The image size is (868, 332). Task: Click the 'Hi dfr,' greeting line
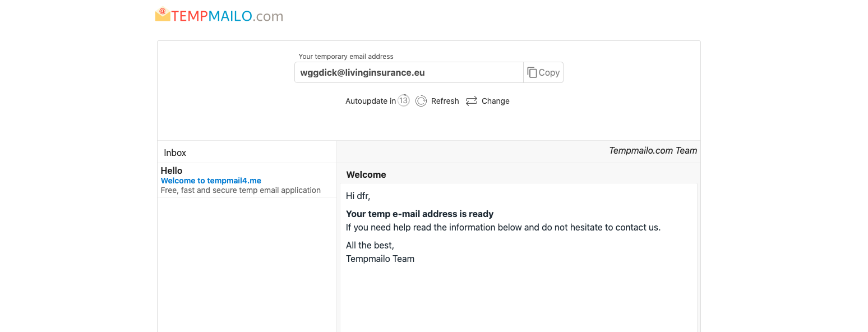pyautogui.click(x=358, y=196)
